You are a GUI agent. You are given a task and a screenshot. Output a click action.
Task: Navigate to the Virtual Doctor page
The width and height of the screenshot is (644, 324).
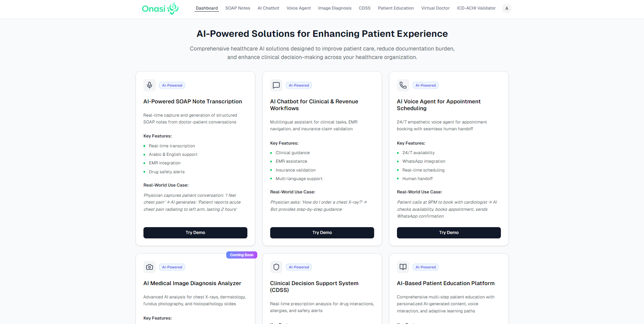tap(435, 8)
